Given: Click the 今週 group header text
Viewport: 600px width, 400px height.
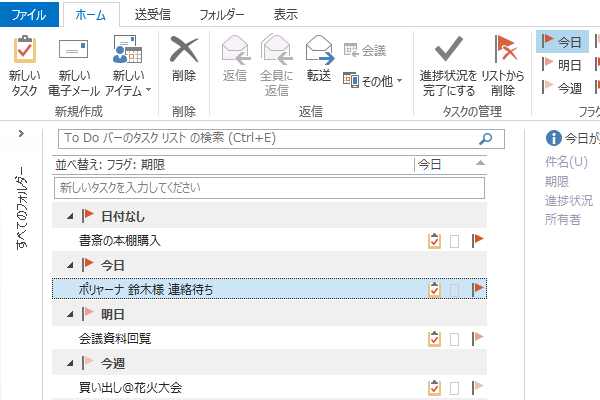Looking at the screenshot, I should 112,363.
